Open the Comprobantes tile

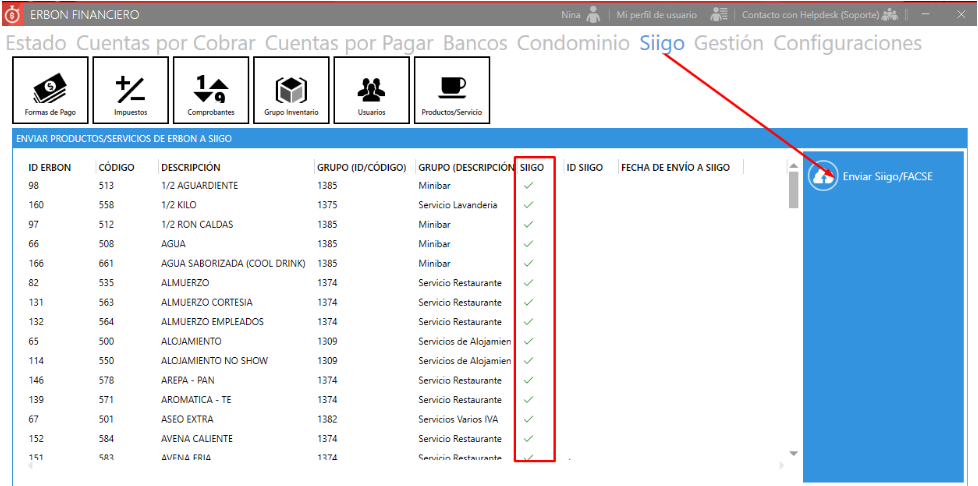tap(211, 91)
